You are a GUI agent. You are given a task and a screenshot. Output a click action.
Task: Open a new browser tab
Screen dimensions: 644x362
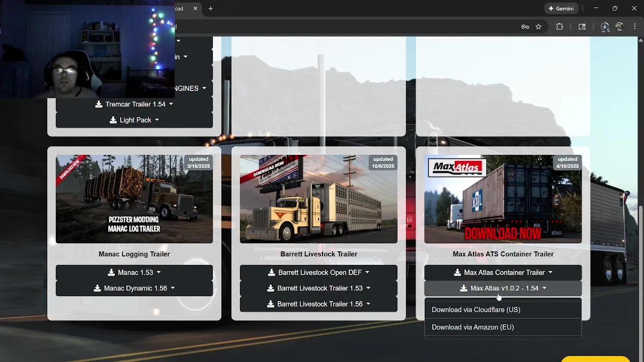click(211, 9)
